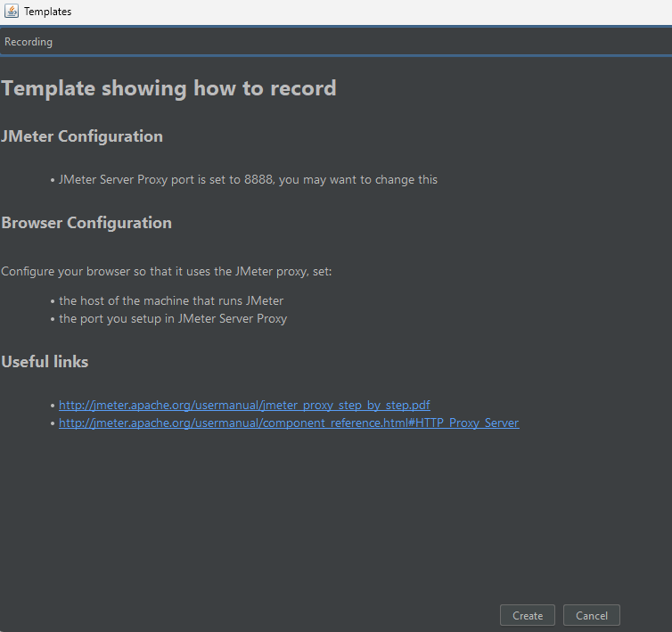Open the jmeter_proxy_step_by_step.pdf link

point(244,406)
